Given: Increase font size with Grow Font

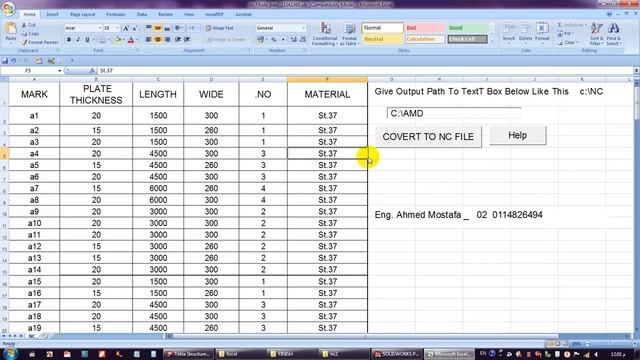Looking at the screenshot, I should 126,28.
